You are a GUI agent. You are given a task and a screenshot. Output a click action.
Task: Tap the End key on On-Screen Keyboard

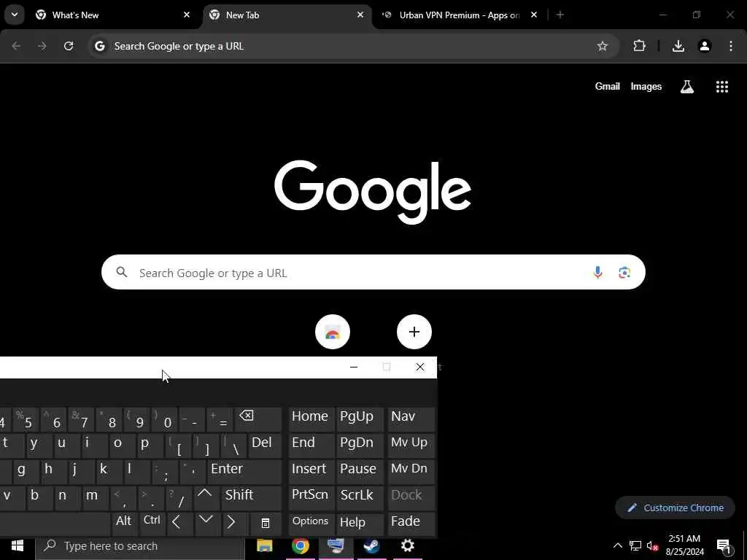[x=311, y=446]
